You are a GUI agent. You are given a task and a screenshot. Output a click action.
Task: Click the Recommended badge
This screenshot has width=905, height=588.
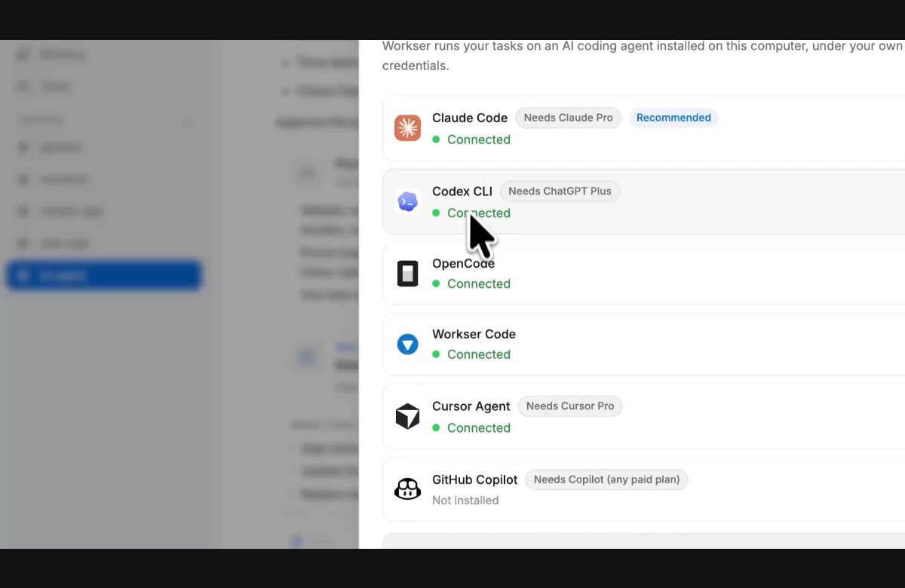673,118
